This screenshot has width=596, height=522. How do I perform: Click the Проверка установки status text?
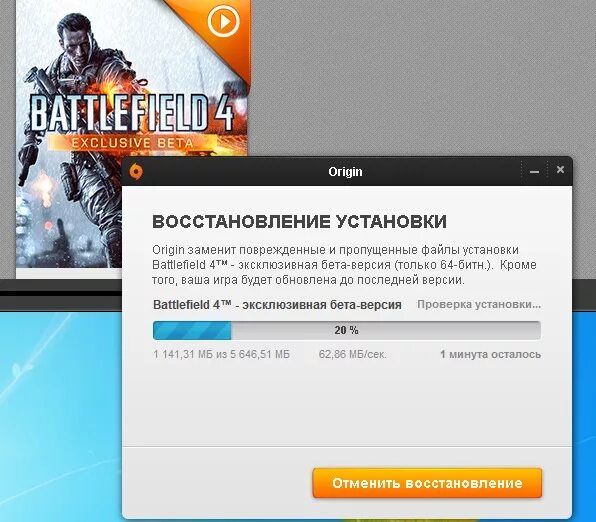pos(479,304)
